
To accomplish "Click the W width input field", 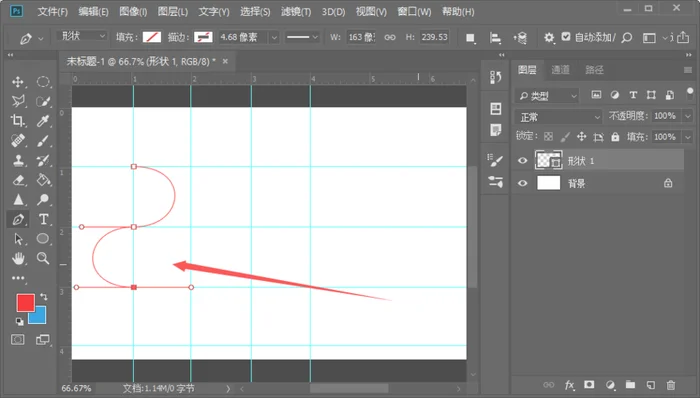I will (x=361, y=37).
